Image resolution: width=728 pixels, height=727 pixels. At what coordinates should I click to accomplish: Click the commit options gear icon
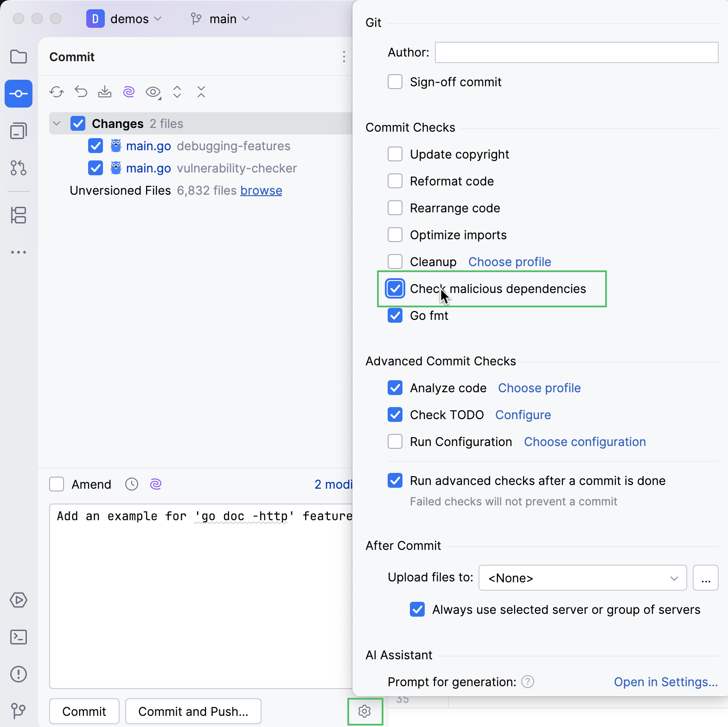pos(365,711)
